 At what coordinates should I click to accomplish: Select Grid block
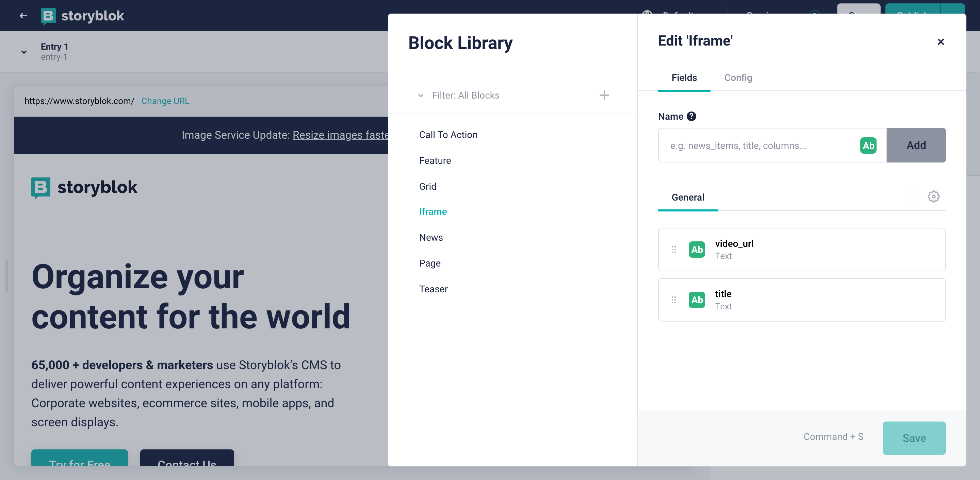(428, 186)
